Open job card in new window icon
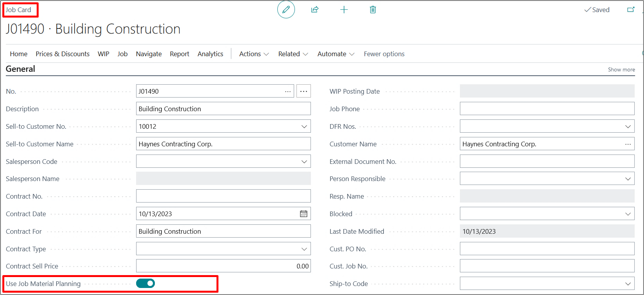The height and width of the screenshot is (295, 644). click(x=630, y=10)
